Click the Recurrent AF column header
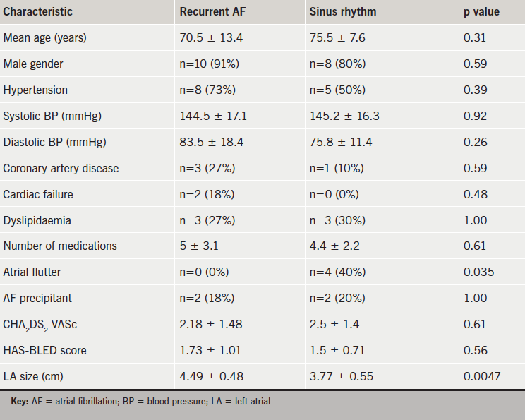This screenshot has height=420, width=525. point(212,12)
